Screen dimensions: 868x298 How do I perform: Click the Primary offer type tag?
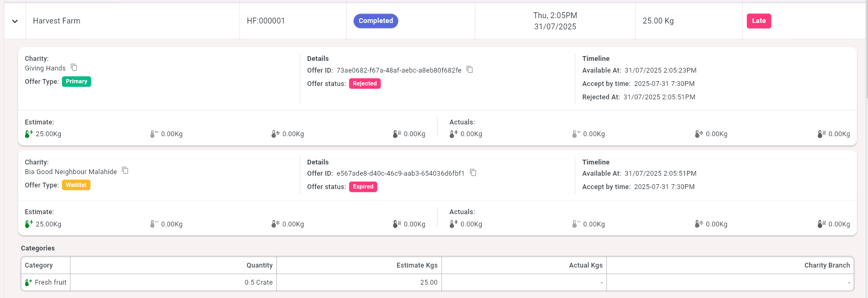[x=76, y=82]
